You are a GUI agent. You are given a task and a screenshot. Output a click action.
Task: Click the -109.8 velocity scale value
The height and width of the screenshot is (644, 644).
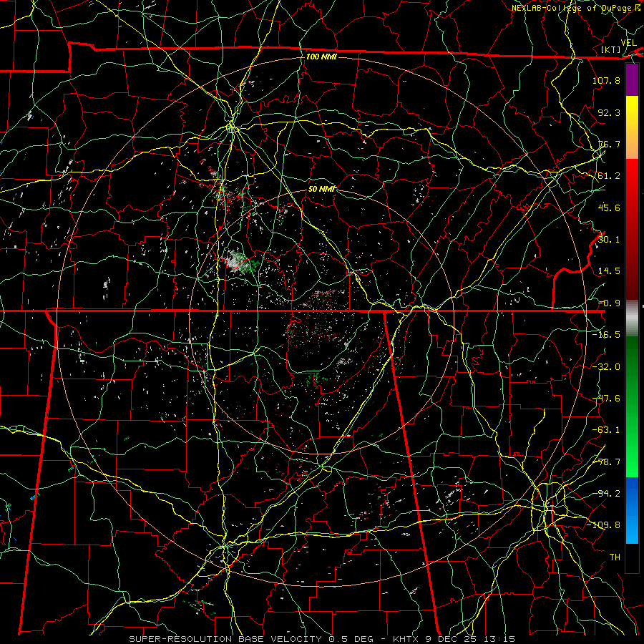(x=603, y=525)
